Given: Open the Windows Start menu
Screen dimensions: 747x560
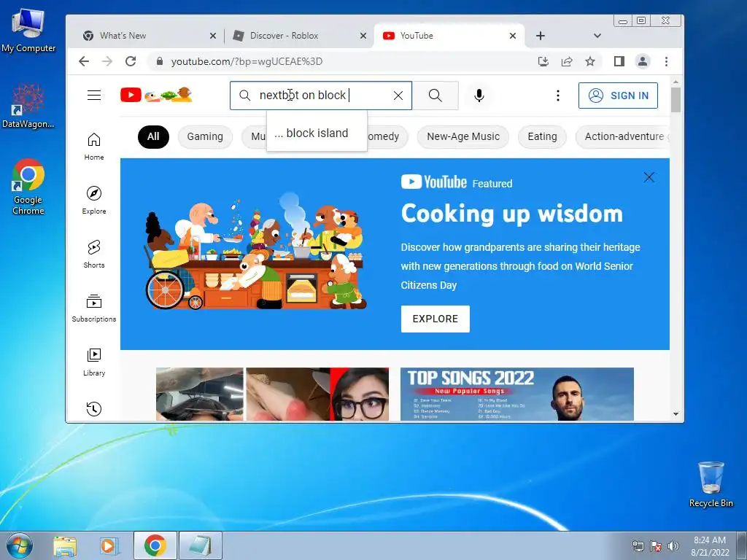Looking at the screenshot, I should pyautogui.click(x=19, y=545).
